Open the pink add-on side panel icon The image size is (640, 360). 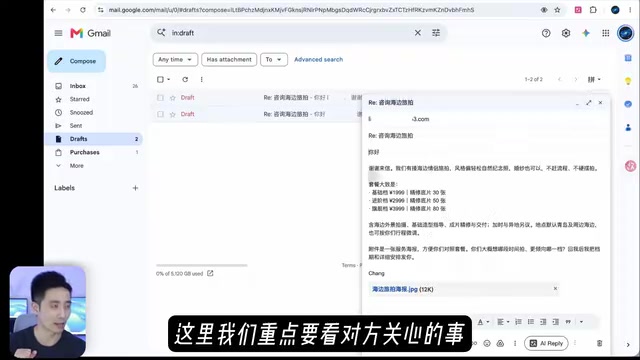pos(630,166)
